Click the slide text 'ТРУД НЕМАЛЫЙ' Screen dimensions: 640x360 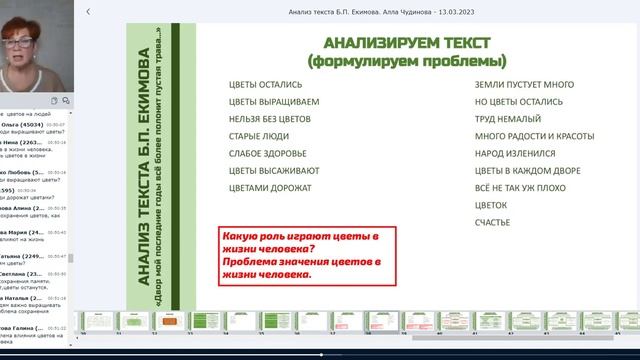[x=508, y=119]
